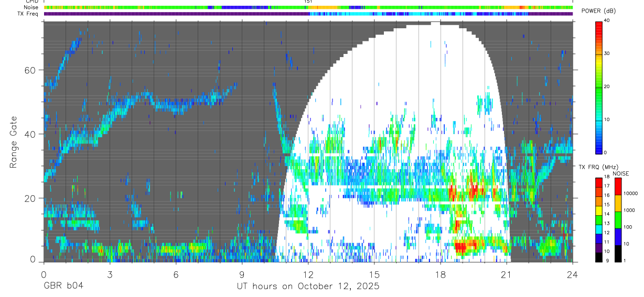Click the "Noise" row label at top

(x=31, y=8)
